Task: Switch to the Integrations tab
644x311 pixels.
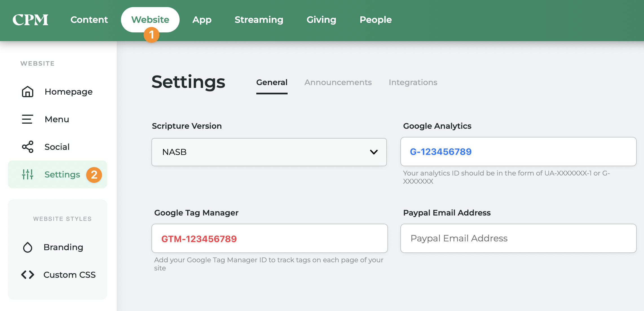Action: tap(413, 82)
